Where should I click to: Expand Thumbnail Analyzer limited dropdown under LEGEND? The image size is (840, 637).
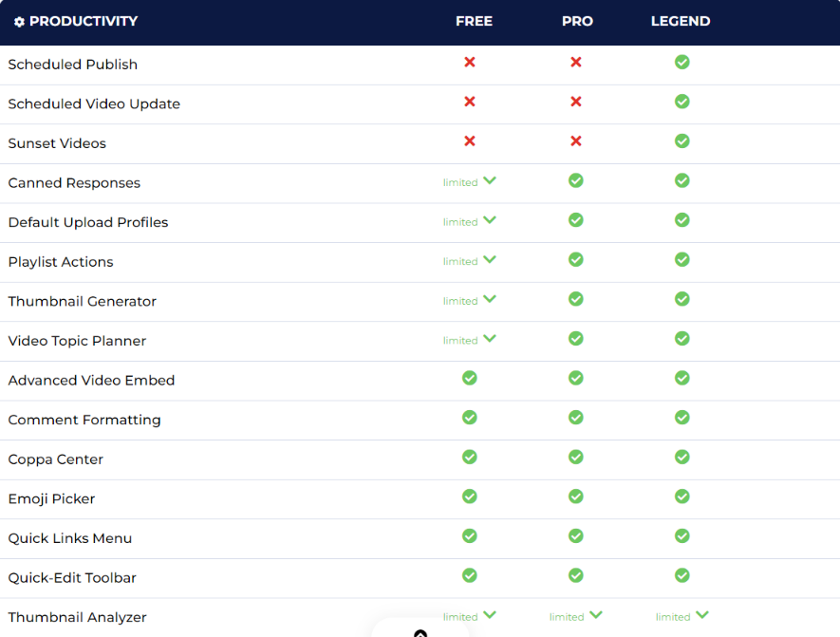tap(702, 615)
